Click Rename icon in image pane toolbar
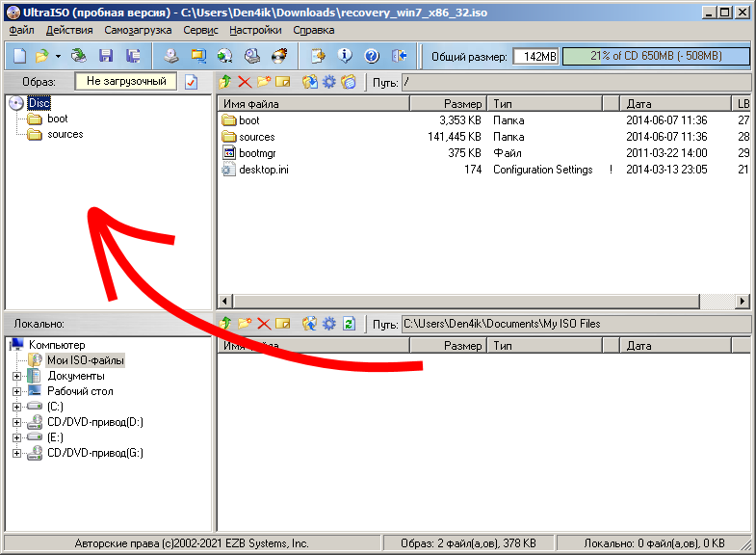Viewport: 756px width, 555px height. pyautogui.click(x=283, y=82)
